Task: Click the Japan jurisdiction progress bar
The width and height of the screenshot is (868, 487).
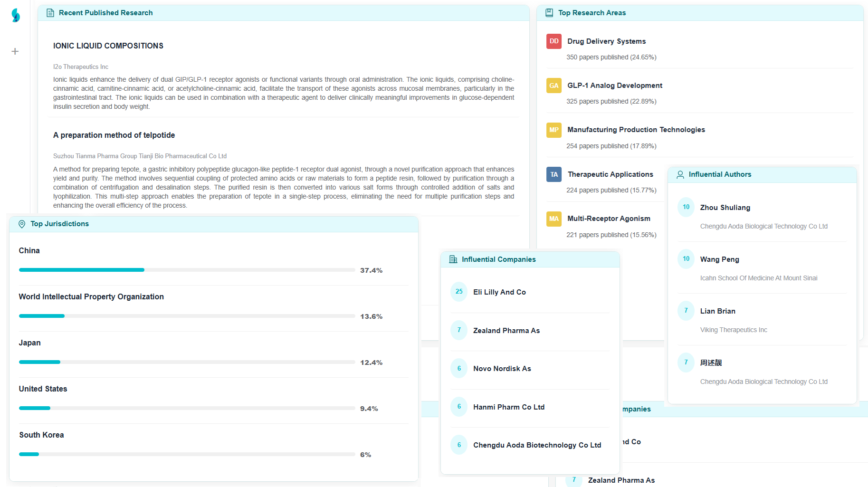Action: (187, 362)
